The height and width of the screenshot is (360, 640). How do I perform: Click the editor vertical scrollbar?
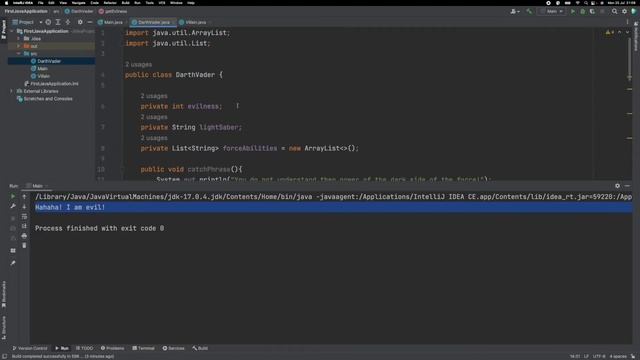(630, 59)
